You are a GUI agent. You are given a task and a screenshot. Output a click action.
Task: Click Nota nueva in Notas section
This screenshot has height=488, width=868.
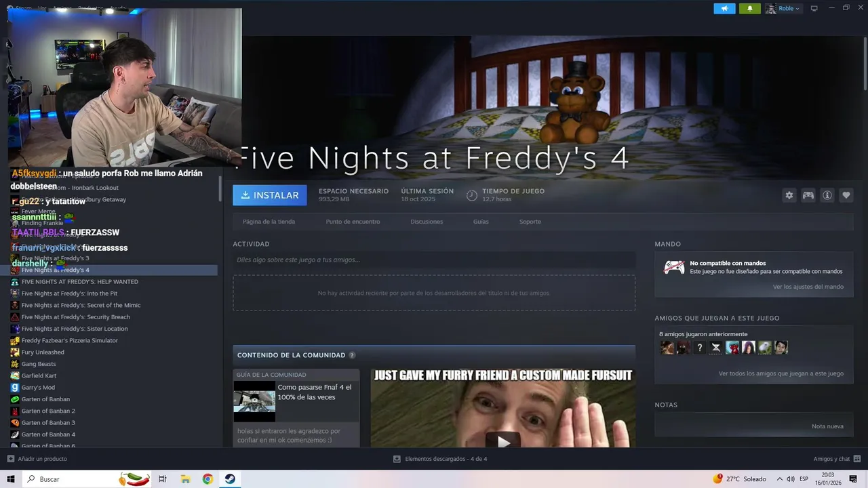coord(827,426)
